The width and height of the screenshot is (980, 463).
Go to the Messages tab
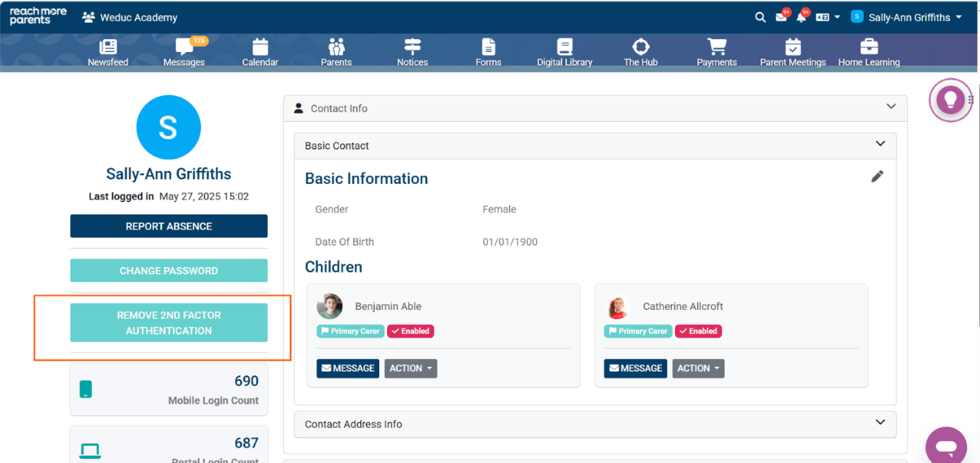tap(184, 52)
